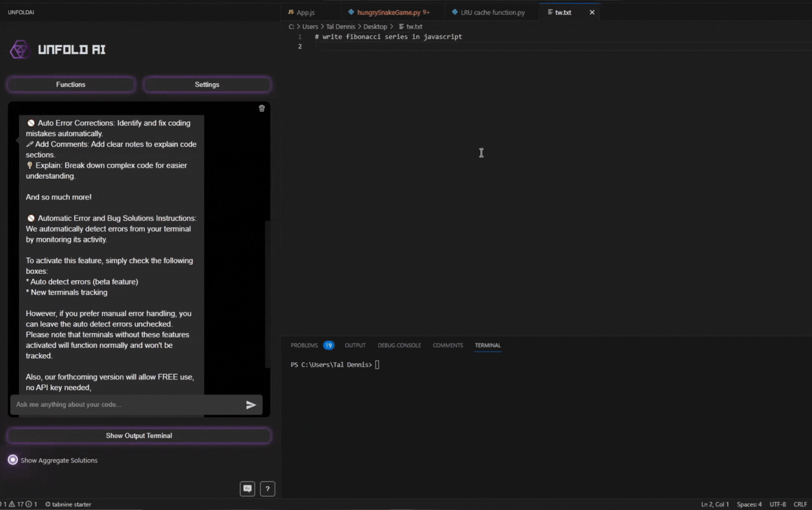Switch to the hungrySnakeGame.py tab
812x510 pixels.
pos(389,12)
